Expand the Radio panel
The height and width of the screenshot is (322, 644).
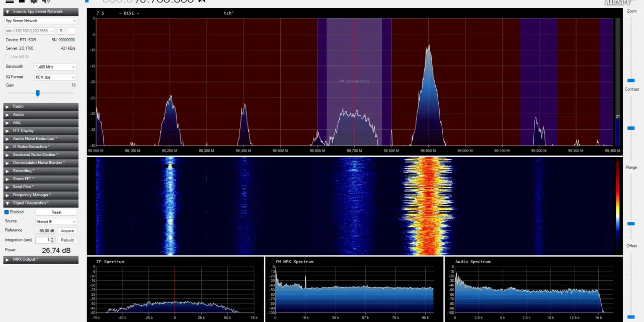(x=41, y=106)
